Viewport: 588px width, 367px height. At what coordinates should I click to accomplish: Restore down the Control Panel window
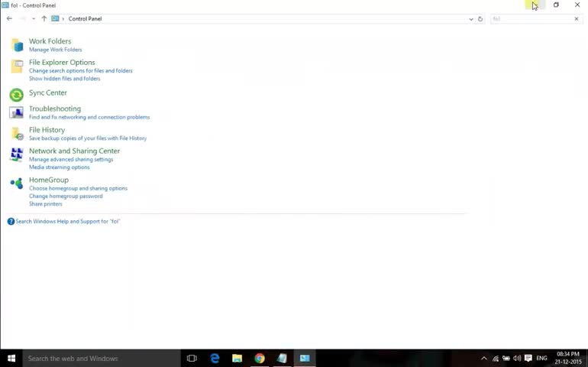pyautogui.click(x=556, y=5)
